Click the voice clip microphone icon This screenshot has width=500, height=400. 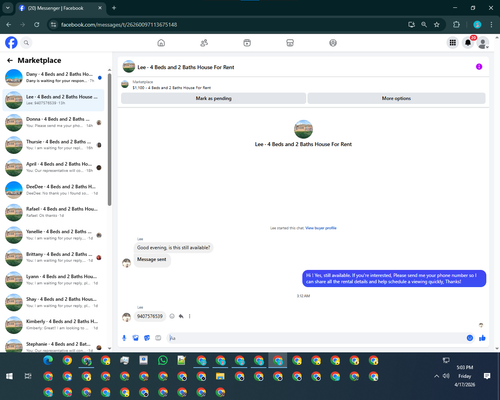(x=124, y=338)
